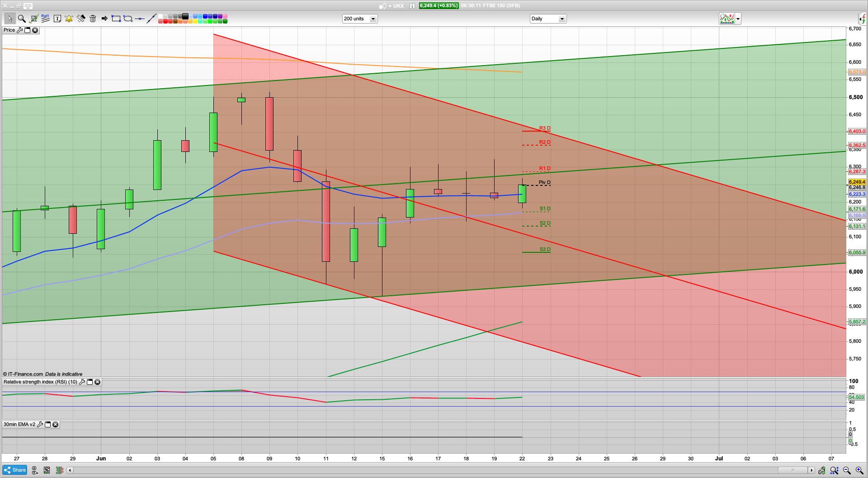This screenshot has width=868, height=478.
Task: Click the scrollbar left arrow
Action: pos(70,470)
